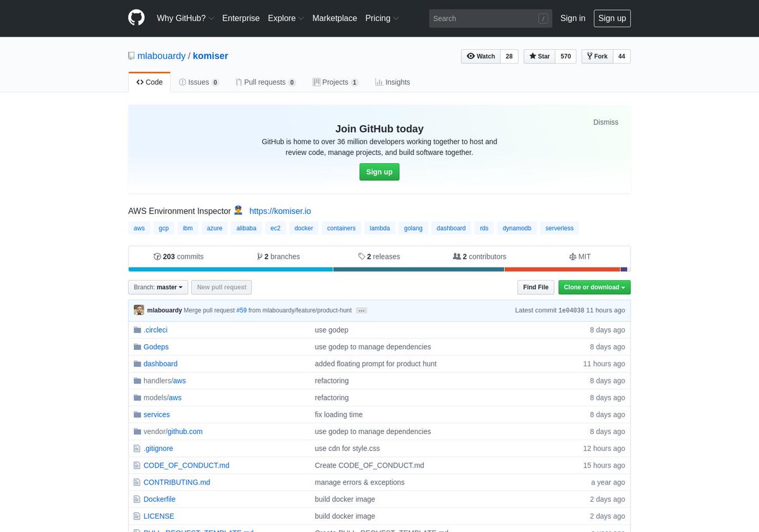Open Marketplace in the top navigation

coord(335,18)
